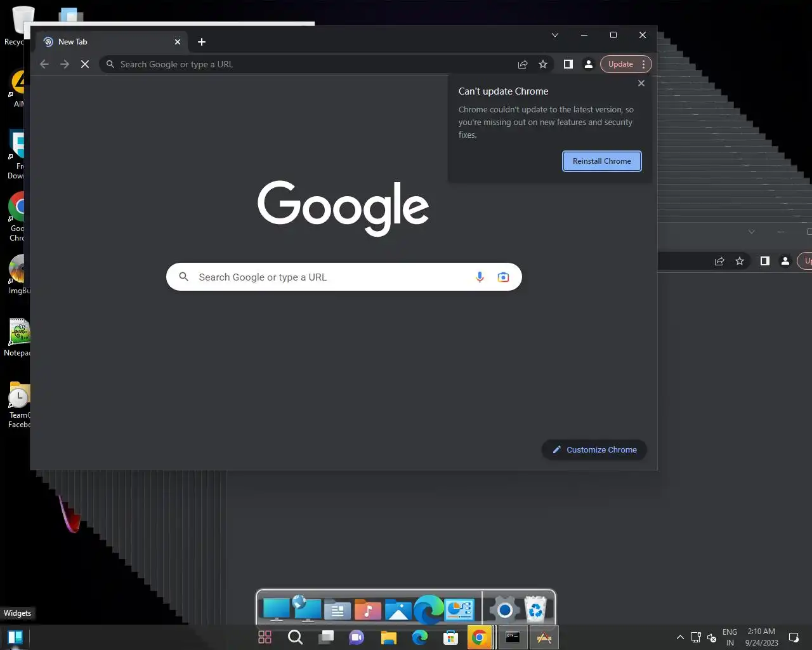Start voice search with the microphone icon
The width and height of the screenshot is (812, 650).
[480, 277]
